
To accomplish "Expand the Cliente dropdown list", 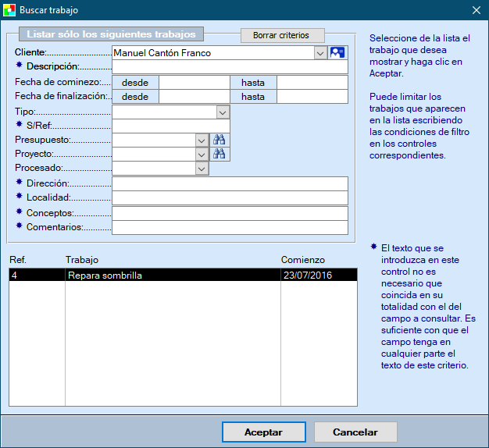I will click(x=320, y=53).
